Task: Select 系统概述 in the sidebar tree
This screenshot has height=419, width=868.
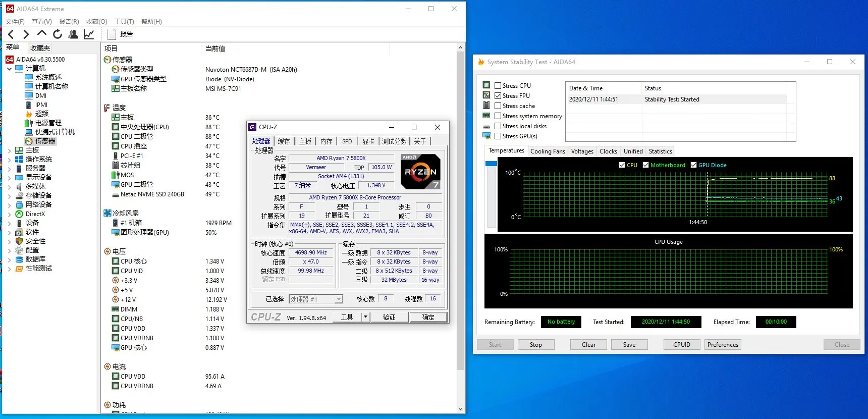Action: point(48,77)
